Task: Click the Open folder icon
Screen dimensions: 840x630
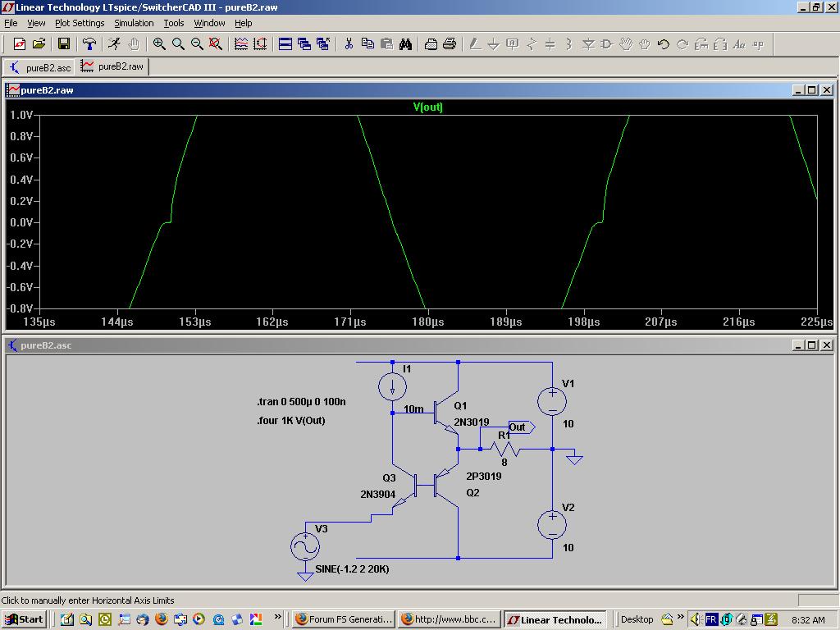Action: (x=39, y=44)
